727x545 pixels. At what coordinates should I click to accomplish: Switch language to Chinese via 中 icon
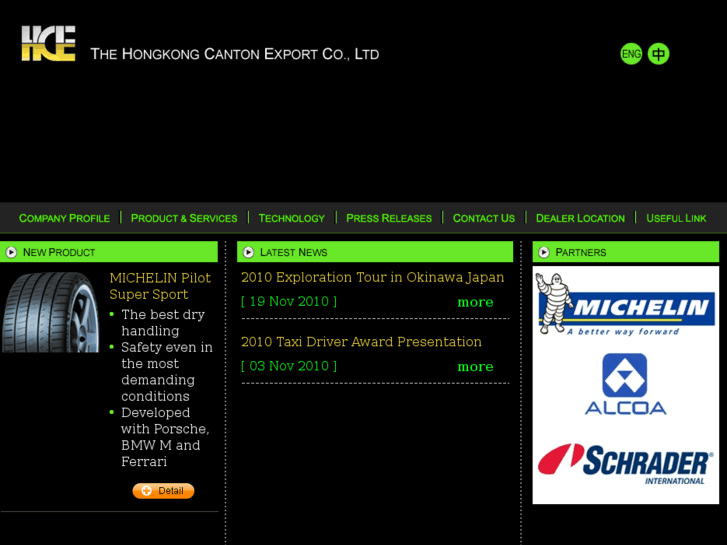[658, 54]
